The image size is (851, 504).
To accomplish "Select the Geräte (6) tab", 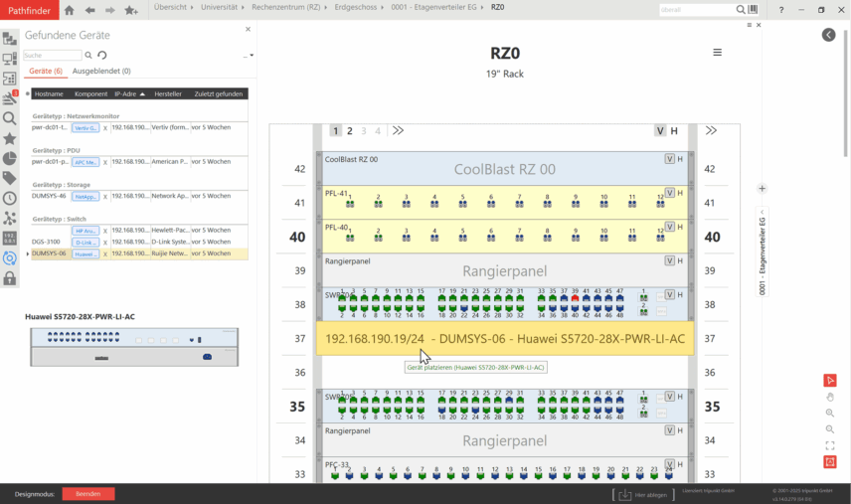I will [x=46, y=72].
